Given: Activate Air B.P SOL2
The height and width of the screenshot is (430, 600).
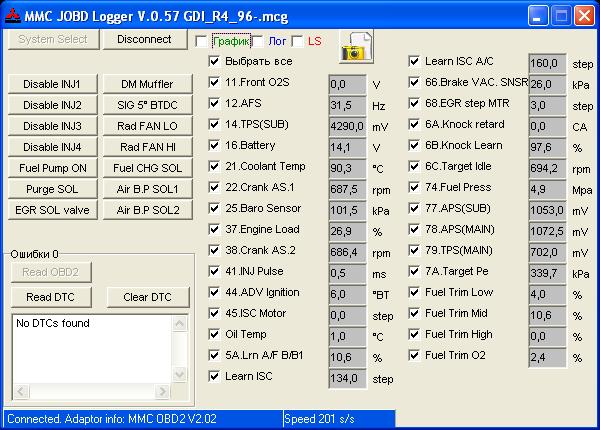Looking at the screenshot, I should point(147,210).
